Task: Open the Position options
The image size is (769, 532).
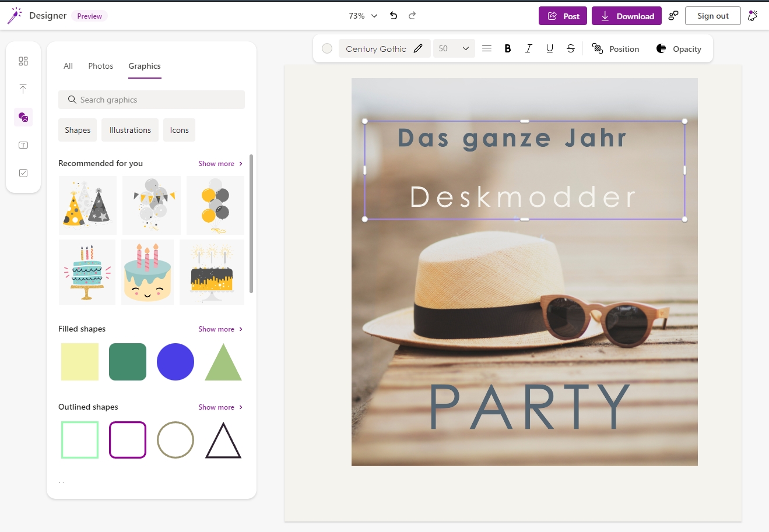Action: 616,48
